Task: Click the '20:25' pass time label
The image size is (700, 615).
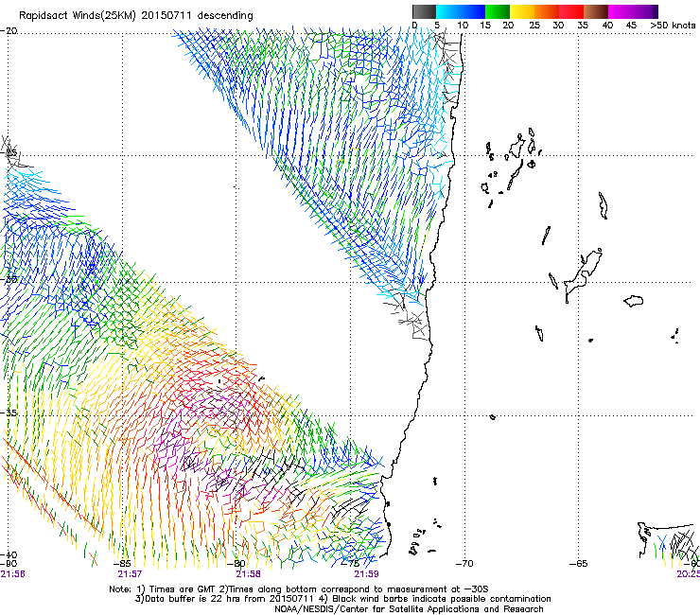Action: [688, 574]
